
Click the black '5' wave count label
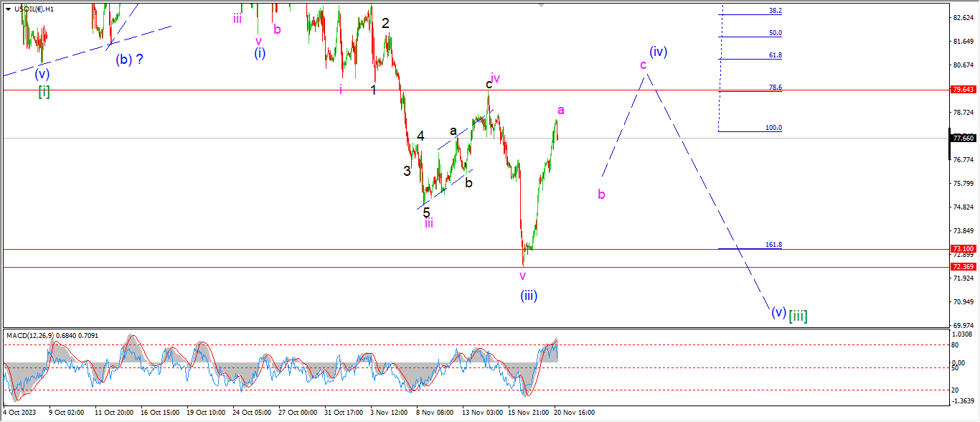coord(426,213)
